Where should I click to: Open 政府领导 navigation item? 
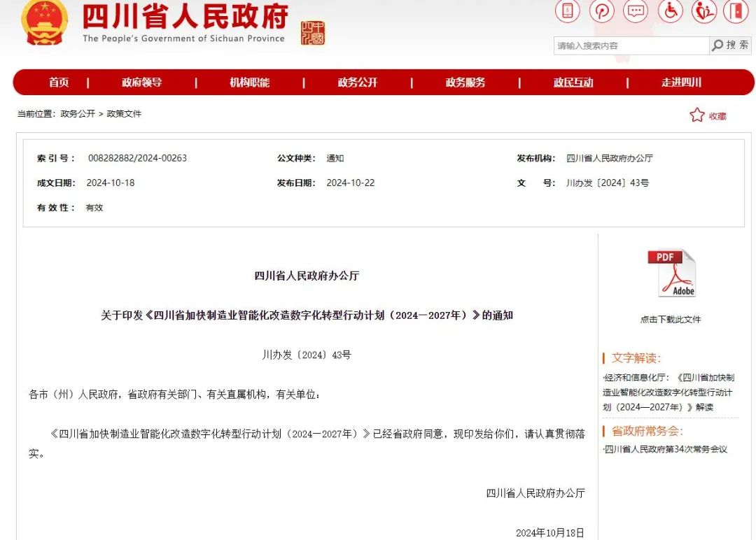(x=141, y=83)
